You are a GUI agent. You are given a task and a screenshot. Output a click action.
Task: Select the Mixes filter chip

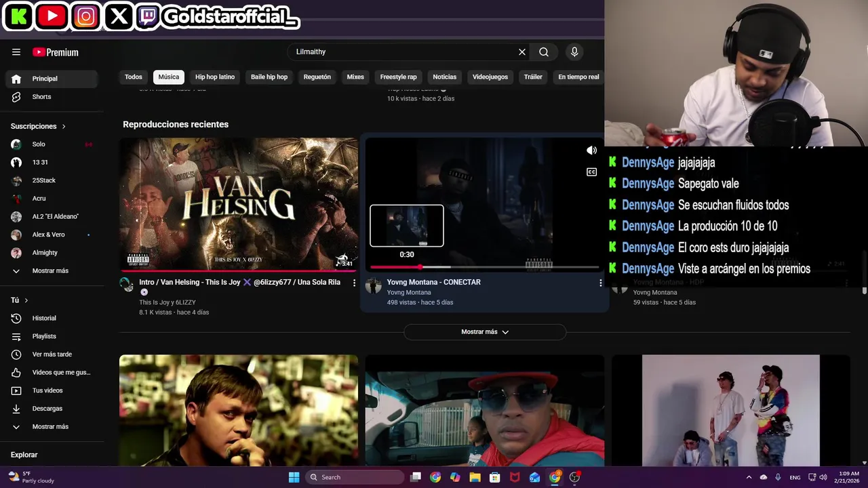click(x=355, y=77)
